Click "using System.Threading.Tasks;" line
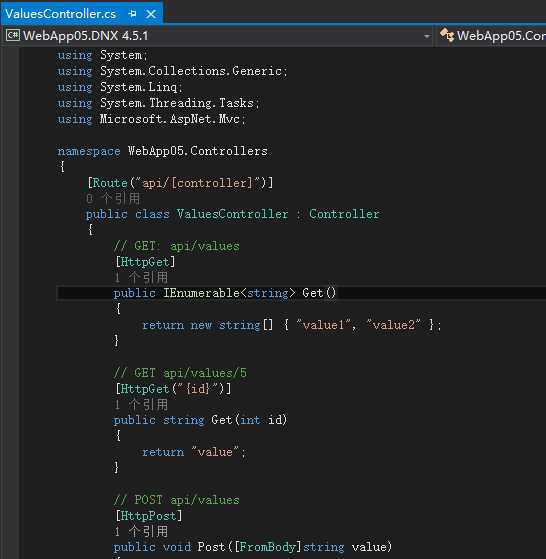 tap(158, 103)
